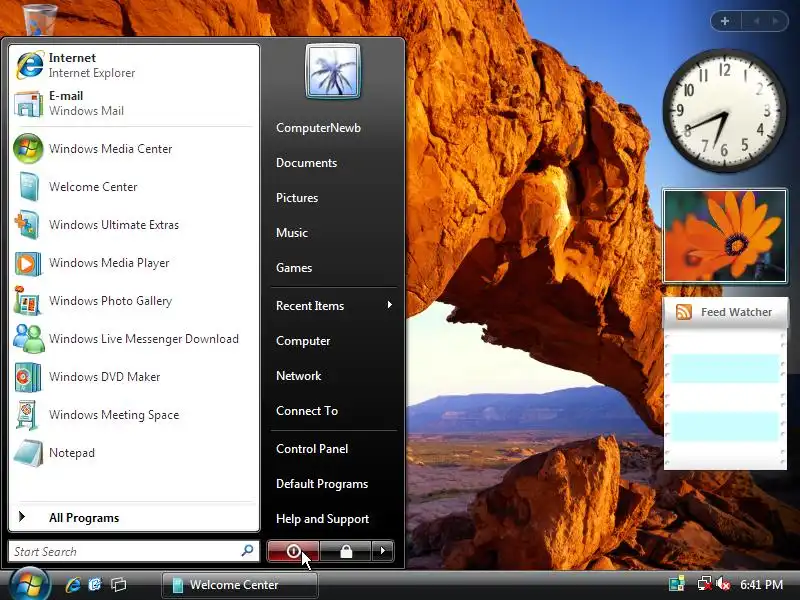
Task: Launch Internet Explorer from Quick Launch
Action: click(73, 585)
